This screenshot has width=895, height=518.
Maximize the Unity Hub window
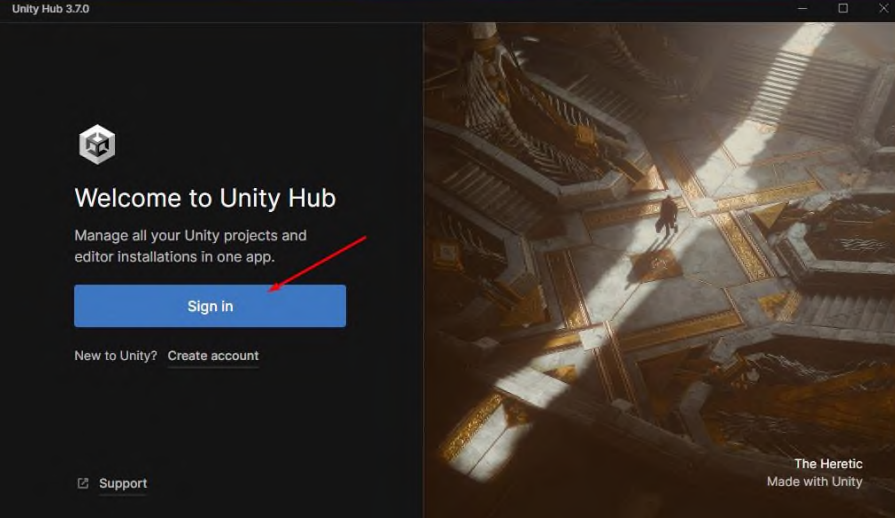coord(842,9)
